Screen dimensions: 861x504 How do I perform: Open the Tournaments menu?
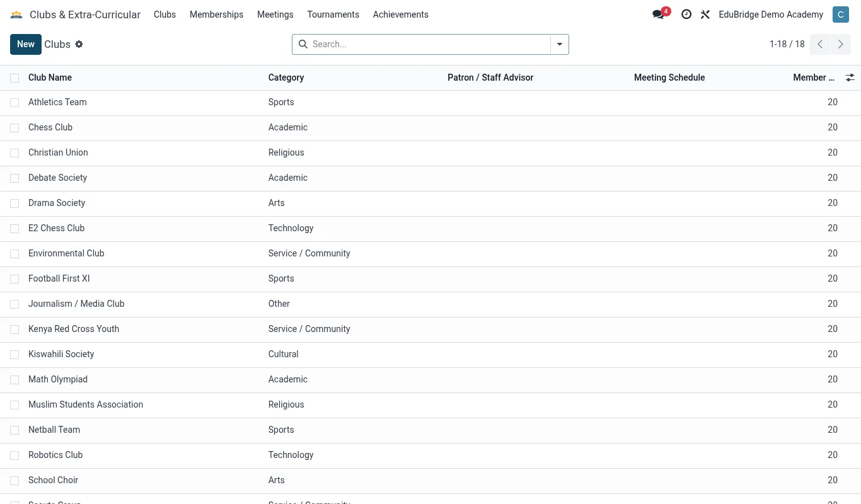coord(333,14)
